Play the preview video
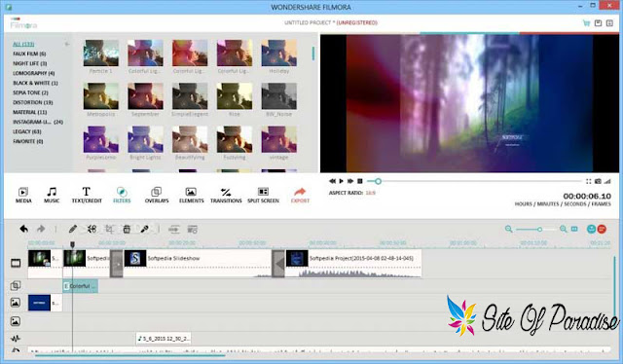This screenshot has width=623, height=364. tap(341, 181)
